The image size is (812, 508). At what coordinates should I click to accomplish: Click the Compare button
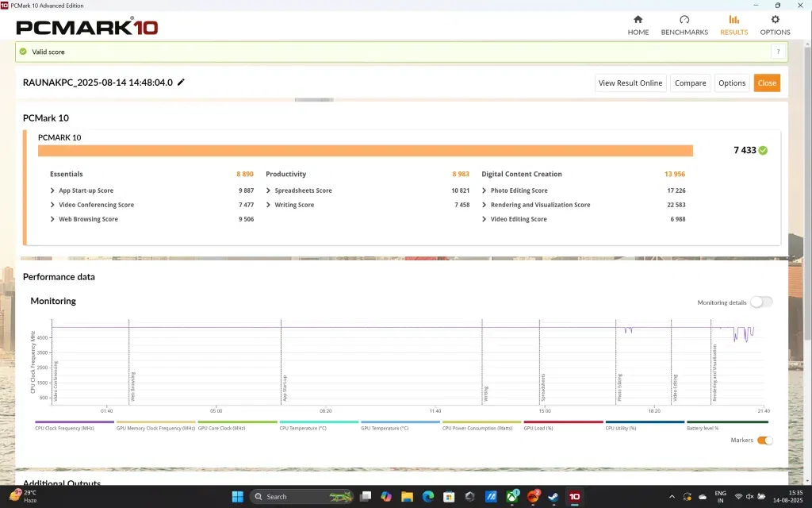(x=690, y=83)
